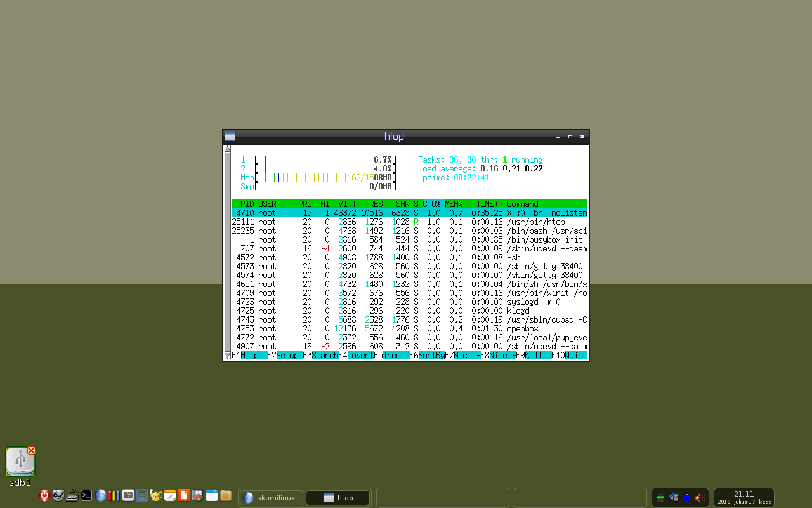Launch the terminal icon in the taskbar

click(86, 495)
